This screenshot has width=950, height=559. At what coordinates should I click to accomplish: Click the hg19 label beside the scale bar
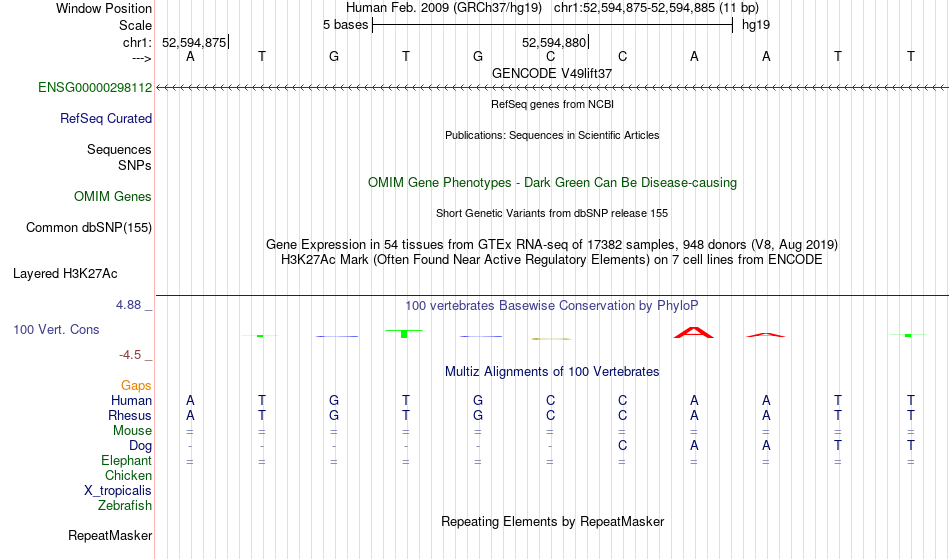coord(756,25)
